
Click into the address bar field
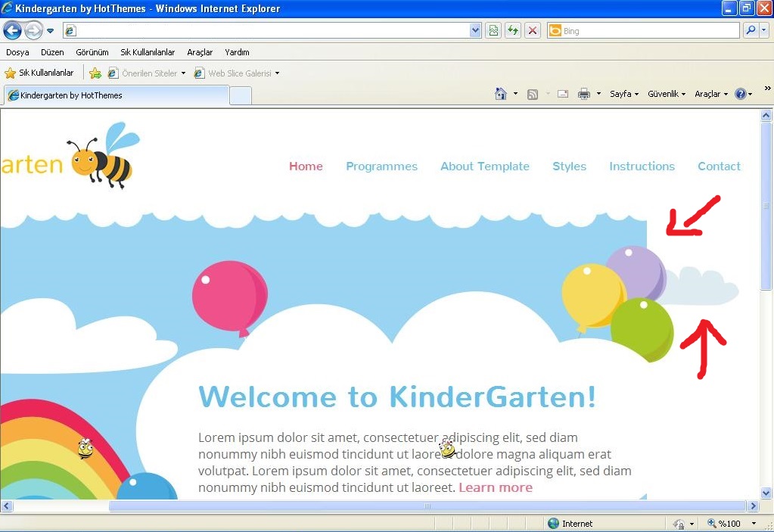tap(272, 30)
